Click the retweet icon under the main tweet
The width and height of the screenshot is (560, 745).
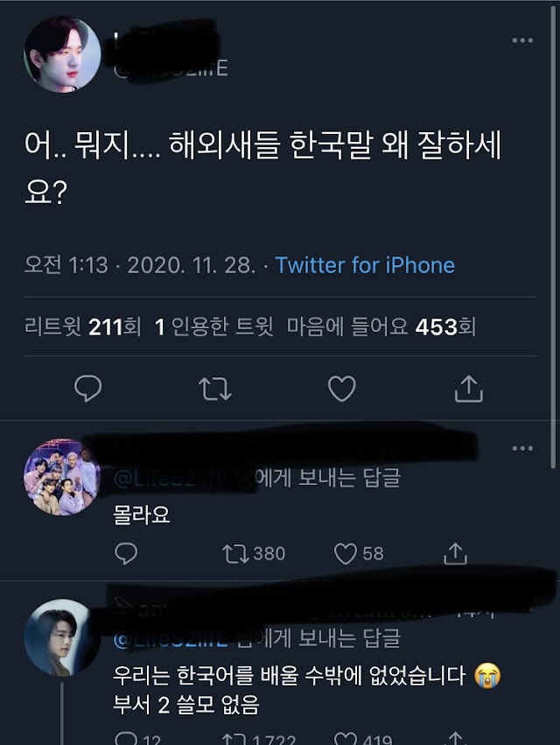point(214,389)
